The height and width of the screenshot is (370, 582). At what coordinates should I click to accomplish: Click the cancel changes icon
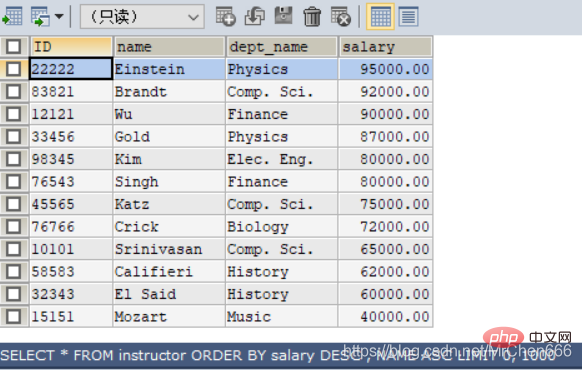coord(341,16)
